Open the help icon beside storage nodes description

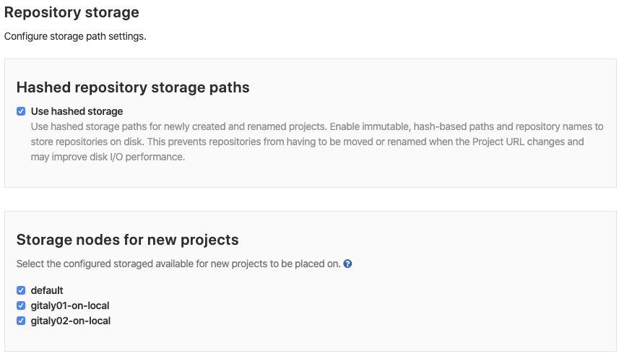[x=347, y=264]
